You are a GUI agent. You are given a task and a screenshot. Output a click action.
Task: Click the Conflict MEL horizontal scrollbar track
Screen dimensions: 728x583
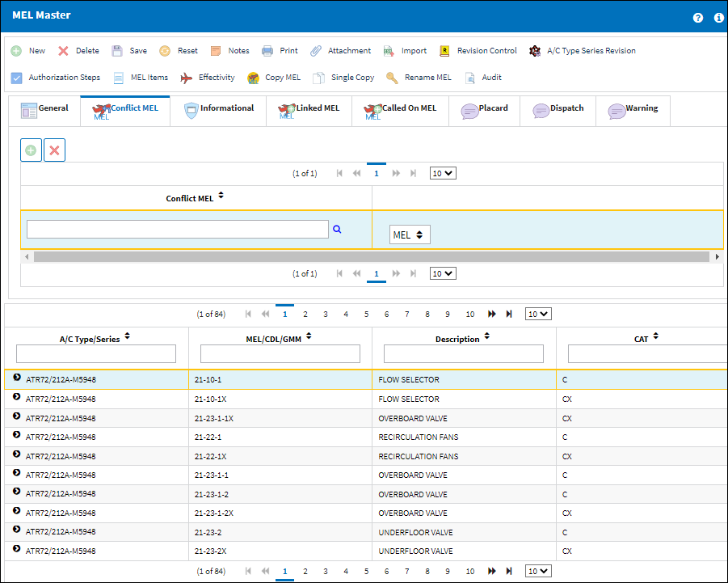click(x=372, y=256)
